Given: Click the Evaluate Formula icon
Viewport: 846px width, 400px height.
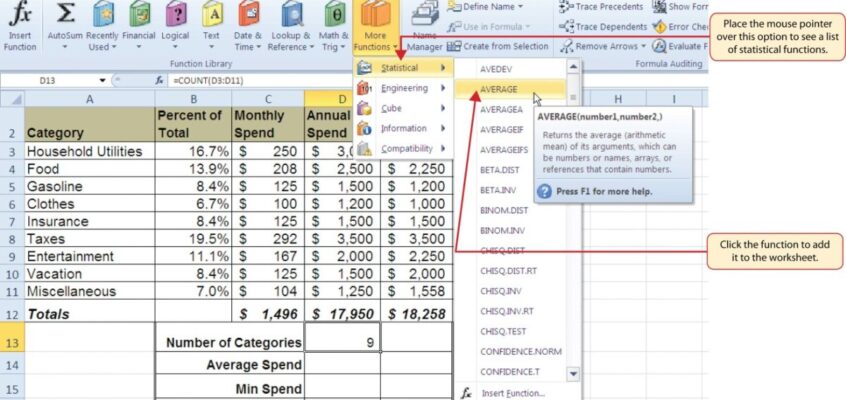Looking at the screenshot, I should (x=659, y=46).
